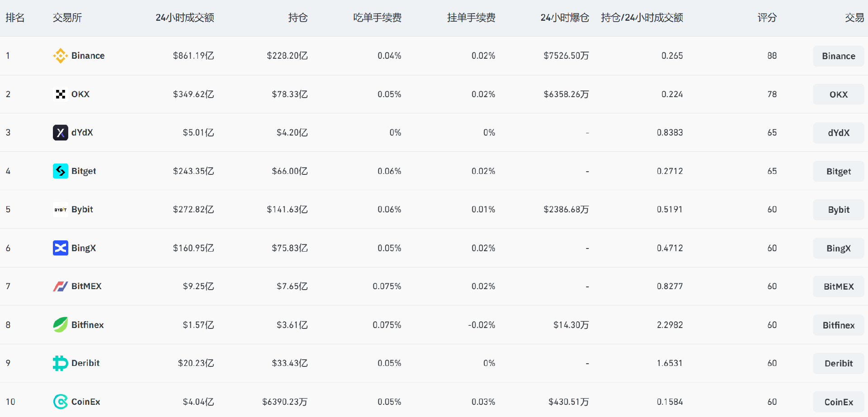868x417 pixels.
Task: Click the CoinEx logo icon
Action: (60, 402)
